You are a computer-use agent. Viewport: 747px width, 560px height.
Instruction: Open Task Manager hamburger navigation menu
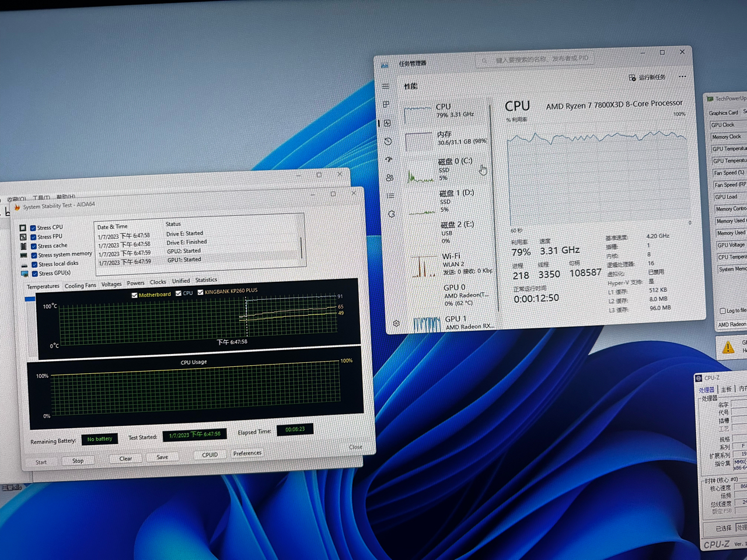(x=386, y=86)
